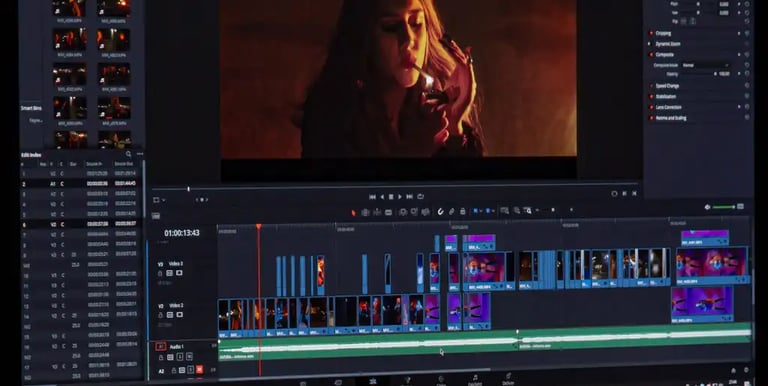Expand the Lens Correction section

click(x=668, y=107)
